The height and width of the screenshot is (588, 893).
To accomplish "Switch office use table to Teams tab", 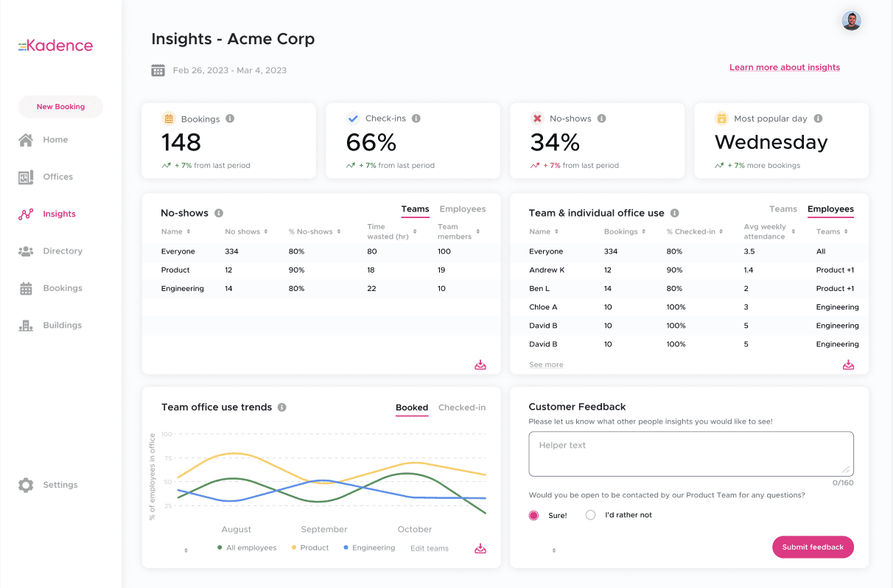I will (783, 209).
